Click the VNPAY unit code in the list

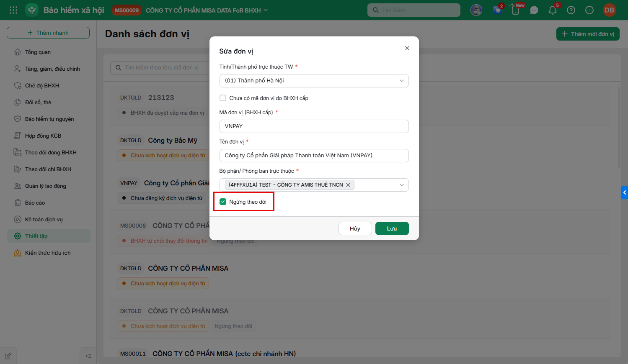(129, 183)
